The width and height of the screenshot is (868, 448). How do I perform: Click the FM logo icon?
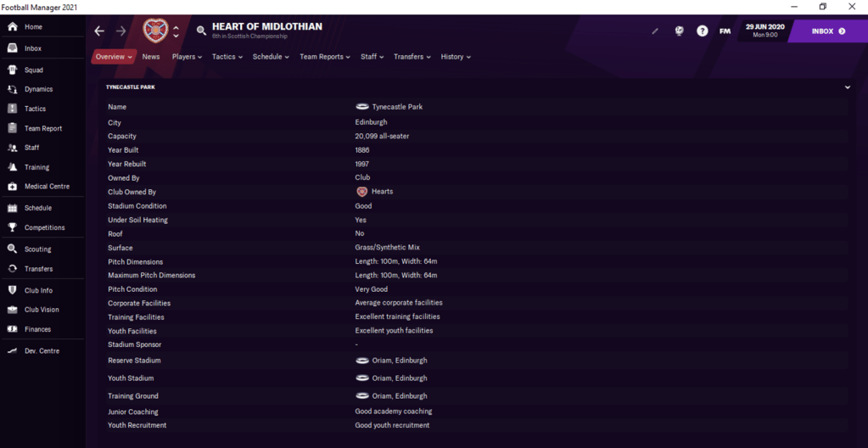tap(725, 31)
